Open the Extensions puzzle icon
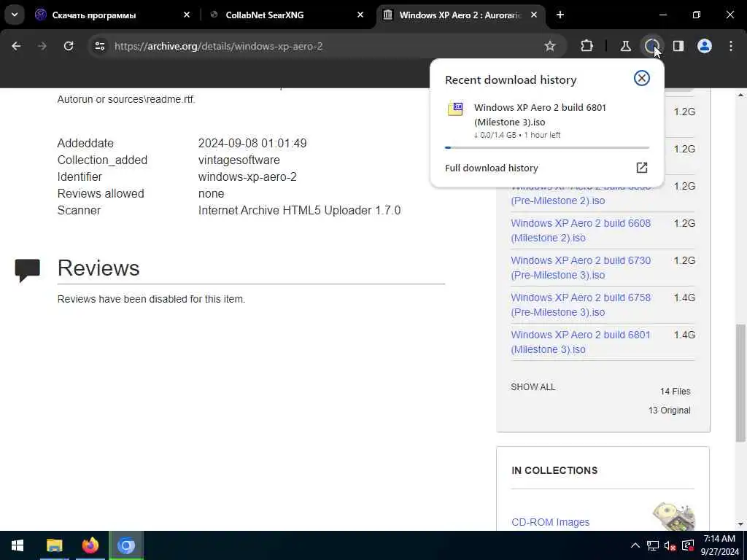 587,46
